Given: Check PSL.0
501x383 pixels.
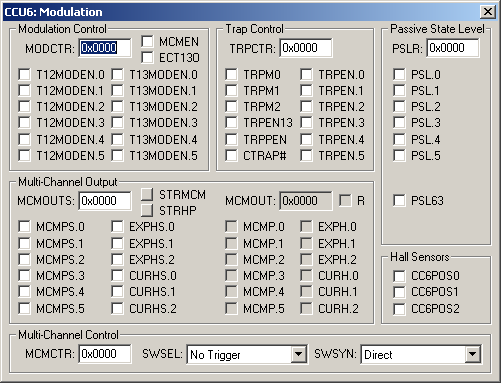Looking at the screenshot, I should click(399, 74).
